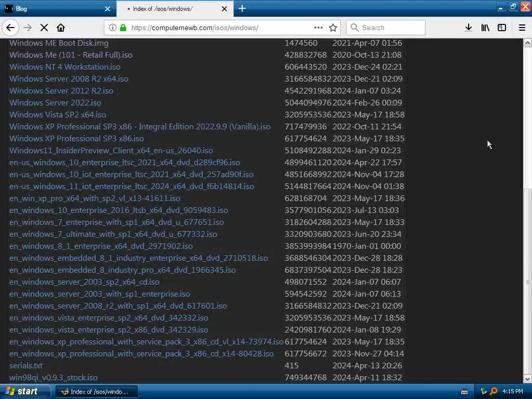Open en_windows_embedded_8_industry_pro iso link
The height and width of the screenshot is (399, 532).
click(x=123, y=270)
